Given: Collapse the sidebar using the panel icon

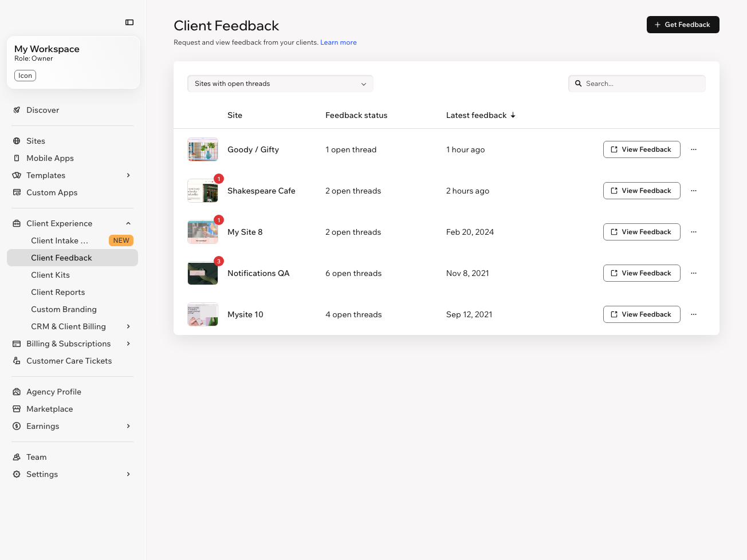Looking at the screenshot, I should [129, 22].
